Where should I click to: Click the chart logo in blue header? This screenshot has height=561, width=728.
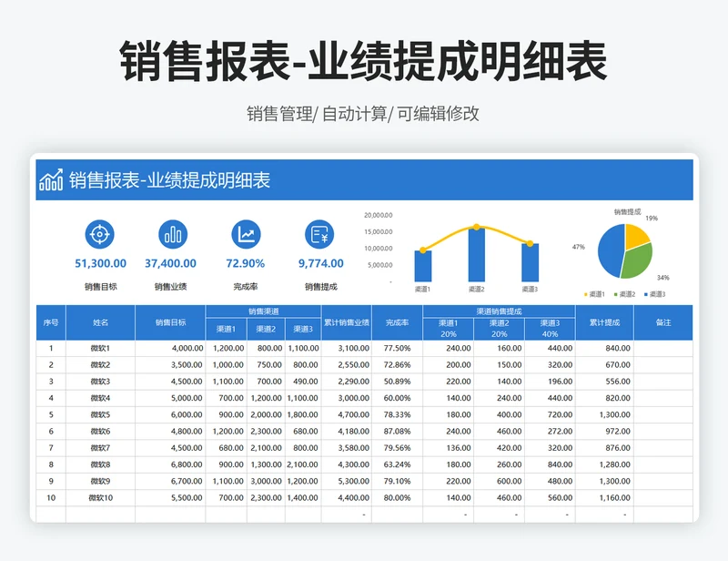51,180
